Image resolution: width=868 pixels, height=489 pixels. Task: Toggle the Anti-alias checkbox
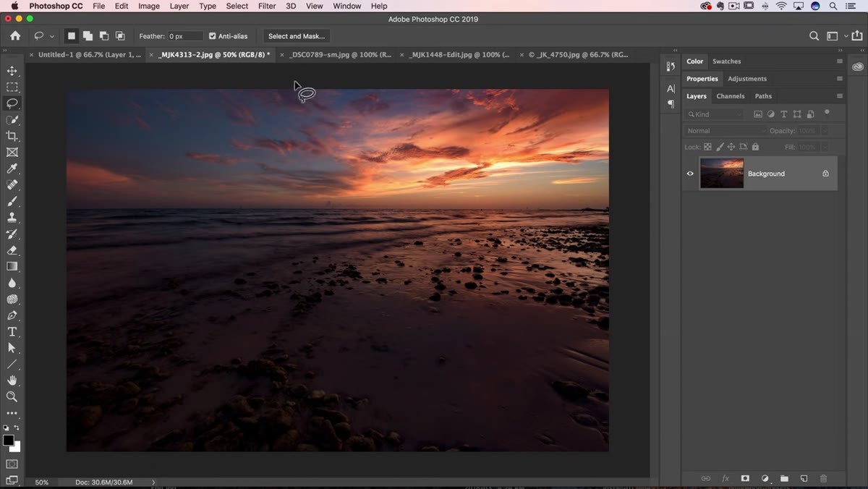click(212, 36)
